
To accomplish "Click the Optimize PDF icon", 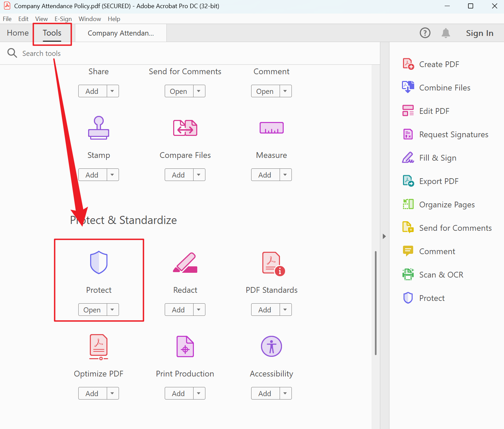I will (x=99, y=347).
